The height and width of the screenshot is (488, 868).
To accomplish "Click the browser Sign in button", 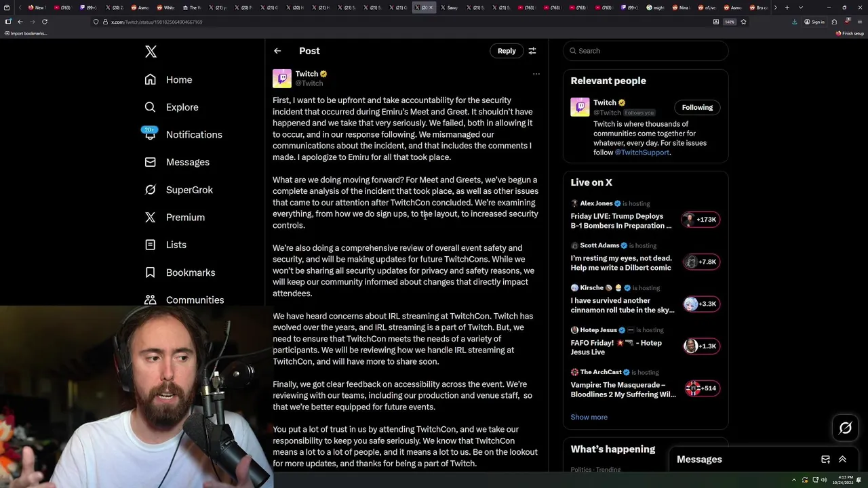I will pos(814,22).
